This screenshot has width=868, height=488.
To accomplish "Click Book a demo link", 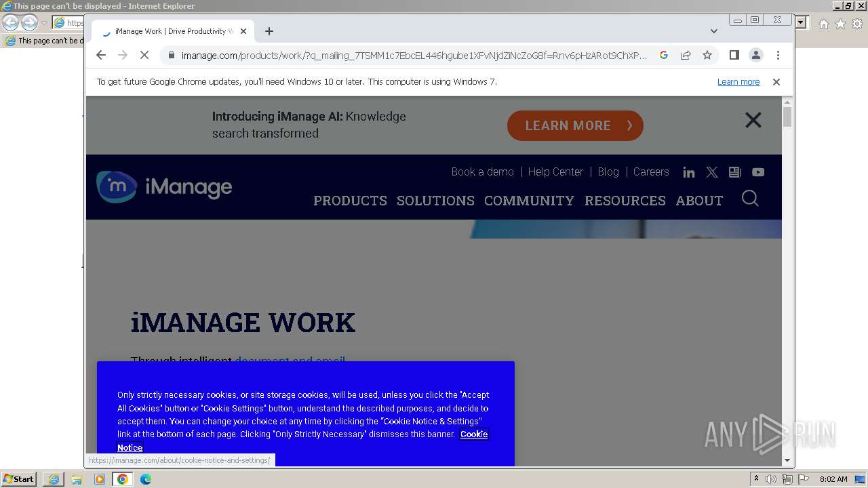I will point(483,172).
